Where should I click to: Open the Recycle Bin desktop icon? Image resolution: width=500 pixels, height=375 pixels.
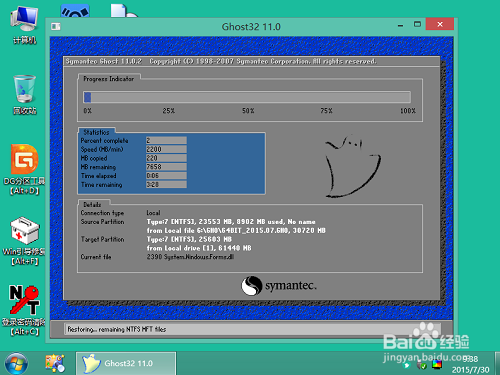pos(24,95)
